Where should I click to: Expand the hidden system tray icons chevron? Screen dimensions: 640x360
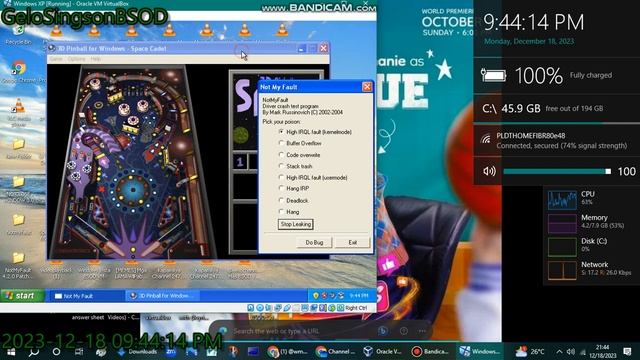tap(559, 351)
